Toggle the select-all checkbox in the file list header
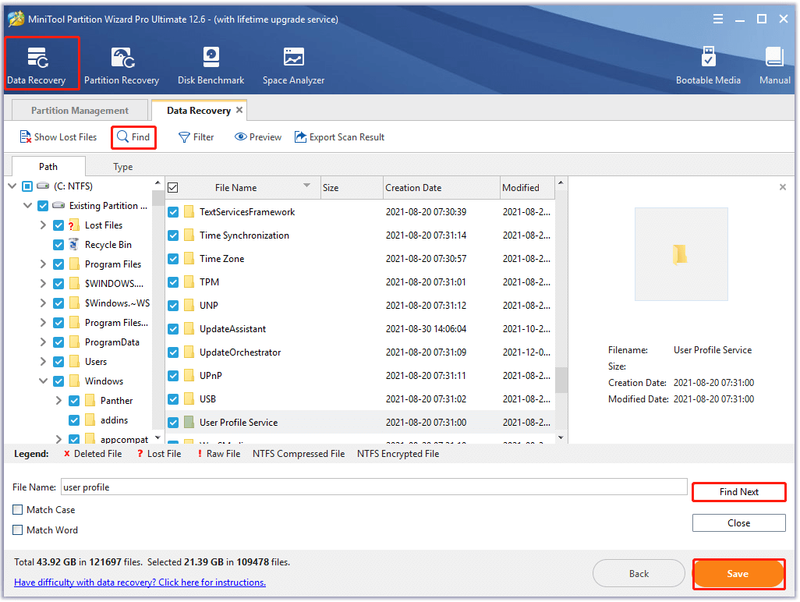Screen dimensions: 800x602 [x=173, y=188]
